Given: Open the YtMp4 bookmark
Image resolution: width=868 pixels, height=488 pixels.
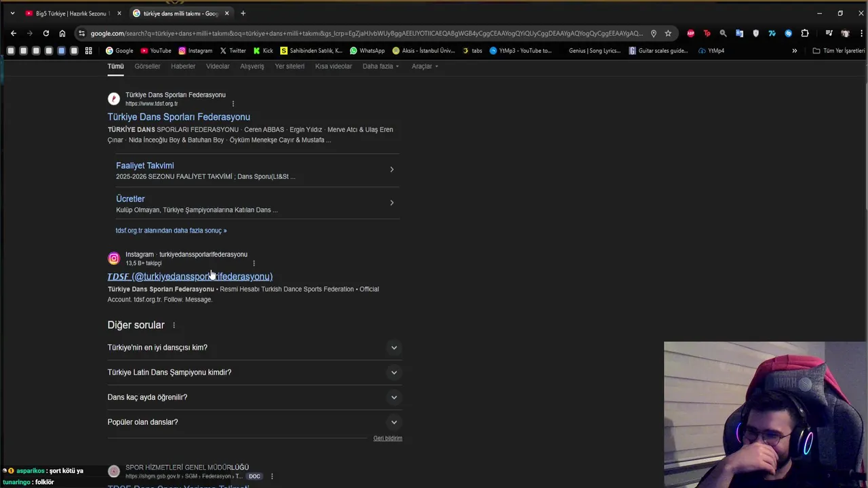Looking at the screenshot, I should click(711, 51).
